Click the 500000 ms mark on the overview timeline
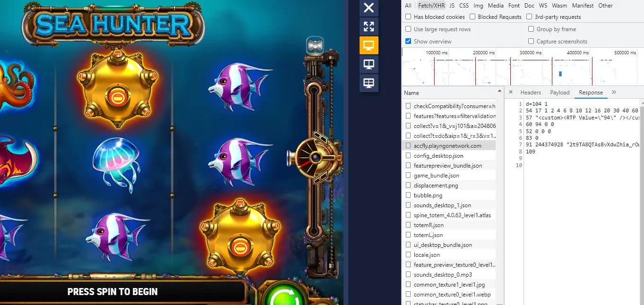Image resolution: width=644 pixels, height=305 pixels. click(x=625, y=53)
